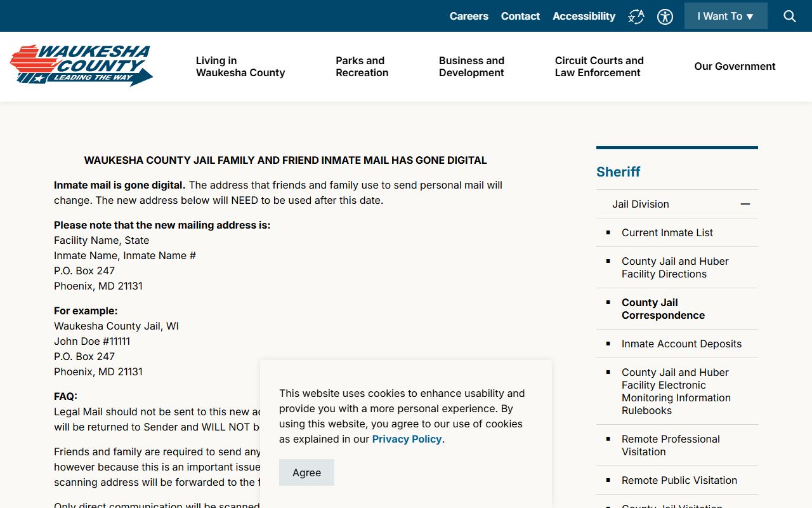Click the 'John Doe #11111' example line
The height and width of the screenshot is (508, 812).
[x=92, y=342]
